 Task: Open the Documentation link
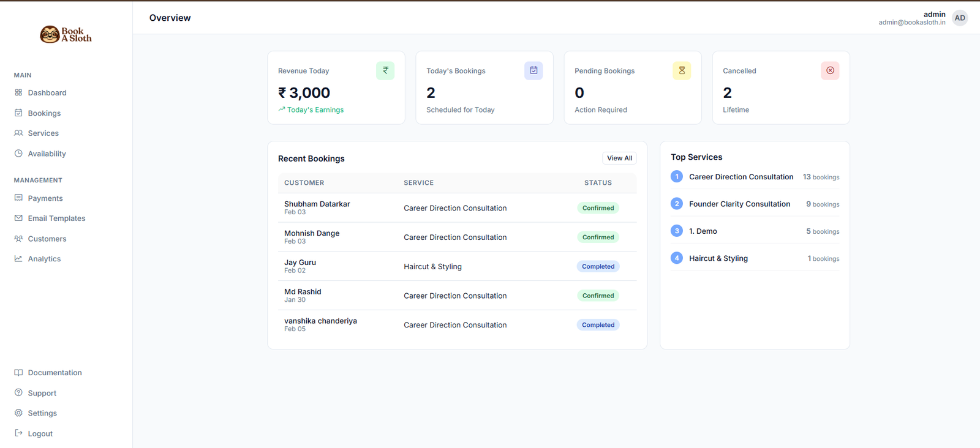(55, 373)
